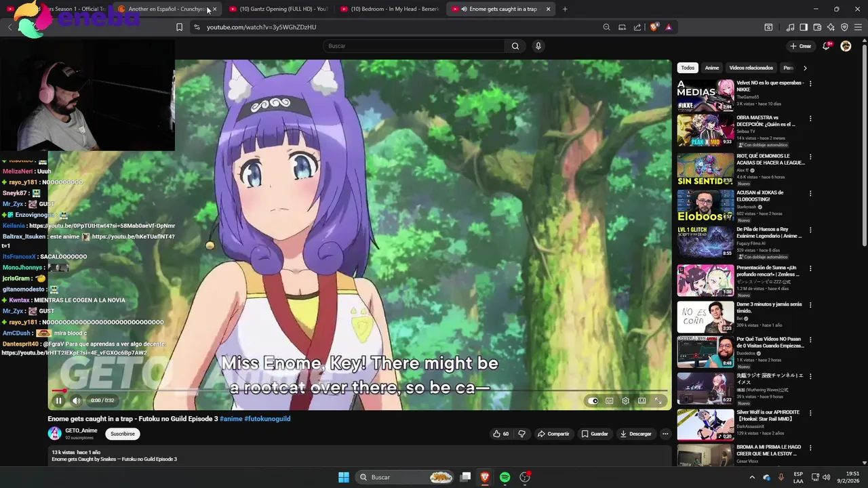Open Silver Wolf is our APHRODITE video title
This screenshot has width=868, height=488.
[x=768, y=415]
